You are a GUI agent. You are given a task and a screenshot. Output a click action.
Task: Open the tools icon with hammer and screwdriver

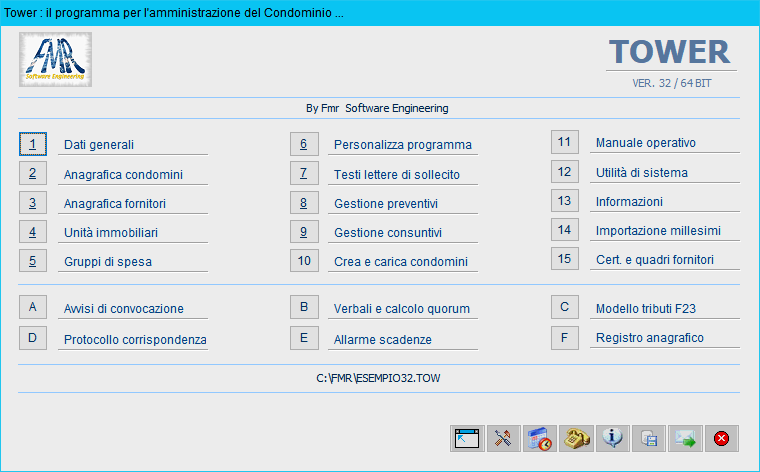pyautogui.click(x=504, y=439)
